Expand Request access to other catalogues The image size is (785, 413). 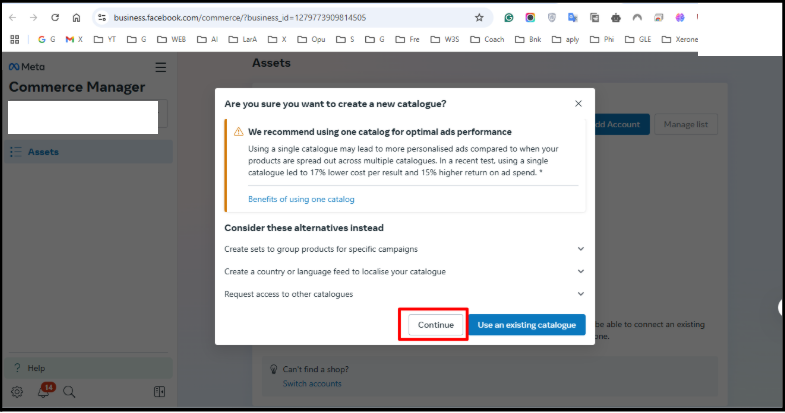(x=581, y=294)
